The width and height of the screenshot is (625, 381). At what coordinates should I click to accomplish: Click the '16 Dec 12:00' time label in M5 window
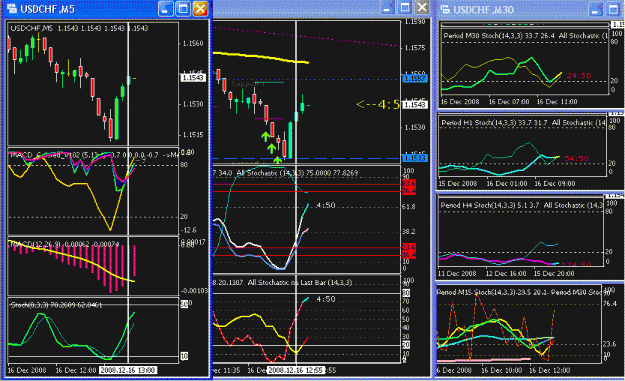pyautogui.click(x=76, y=370)
